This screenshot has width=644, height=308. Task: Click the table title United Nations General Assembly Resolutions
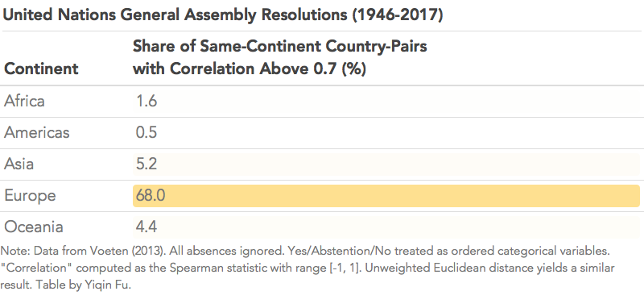(223, 15)
